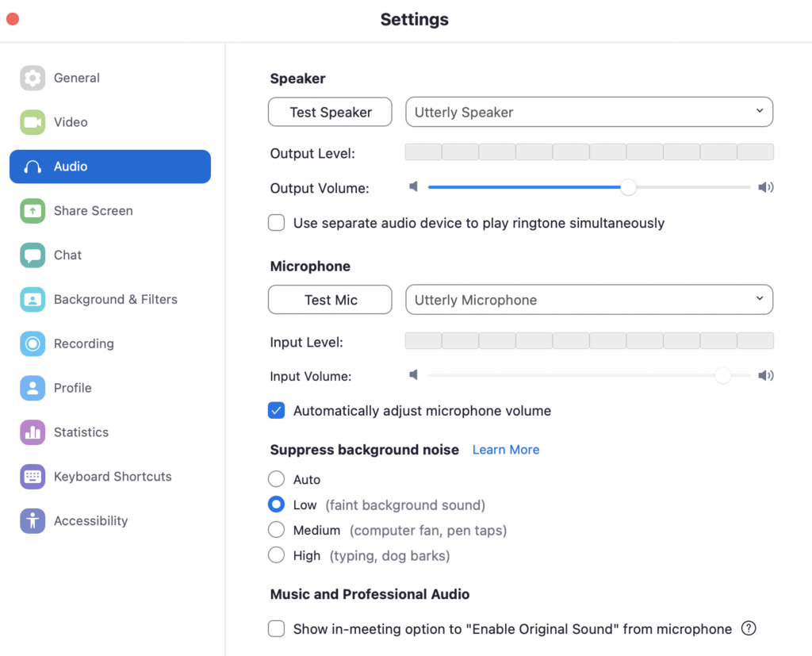This screenshot has width=812, height=656.
Task: Click the green Video camera icon
Action: [x=33, y=122]
